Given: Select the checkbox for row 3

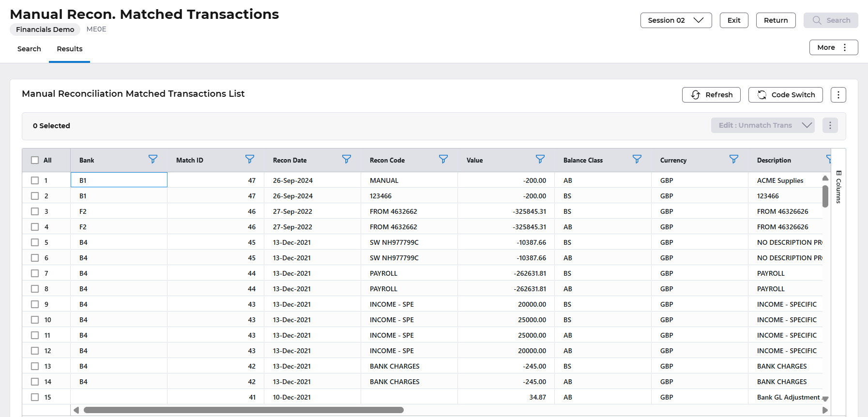Looking at the screenshot, I should pyautogui.click(x=35, y=211).
